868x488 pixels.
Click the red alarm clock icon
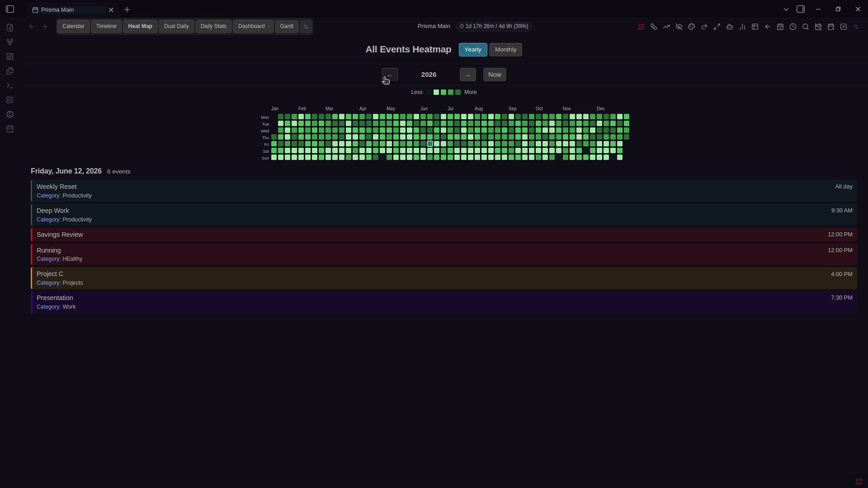click(x=641, y=27)
